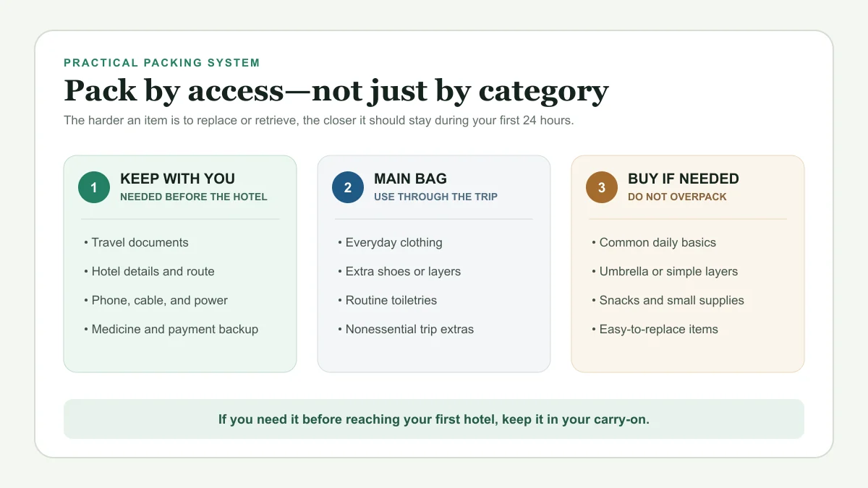This screenshot has width=868, height=488.
Task: Click Phone, cable, and power item
Action: pos(156,300)
